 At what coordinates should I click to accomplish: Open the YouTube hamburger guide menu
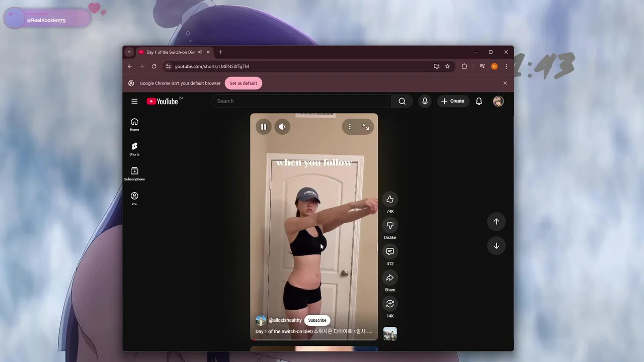pyautogui.click(x=134, y=101)
